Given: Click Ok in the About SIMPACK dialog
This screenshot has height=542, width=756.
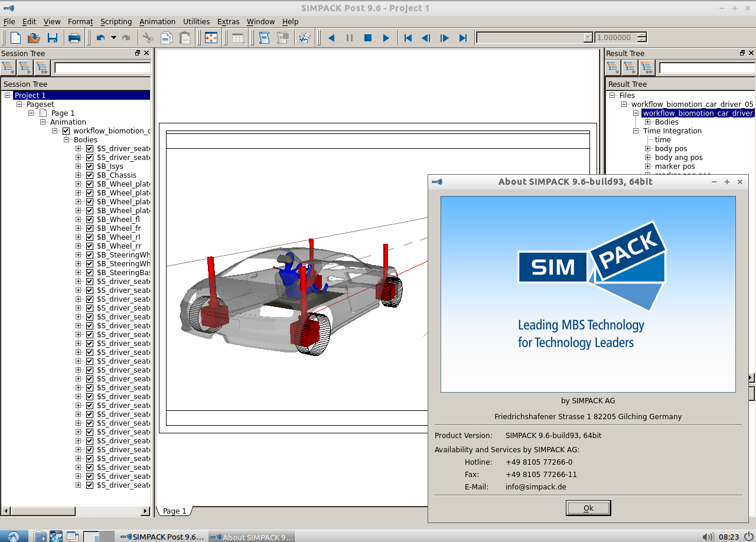Looking at the screenshot, I should [588, 508].
